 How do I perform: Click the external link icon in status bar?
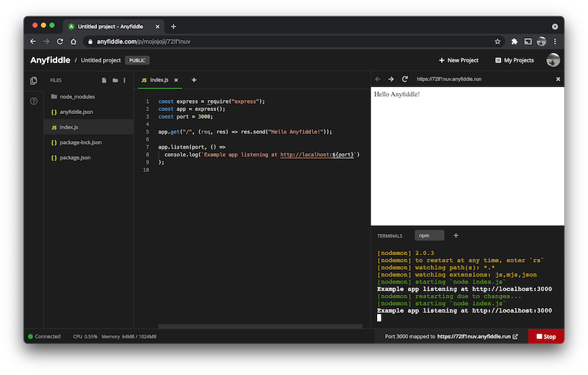(516, 336)
